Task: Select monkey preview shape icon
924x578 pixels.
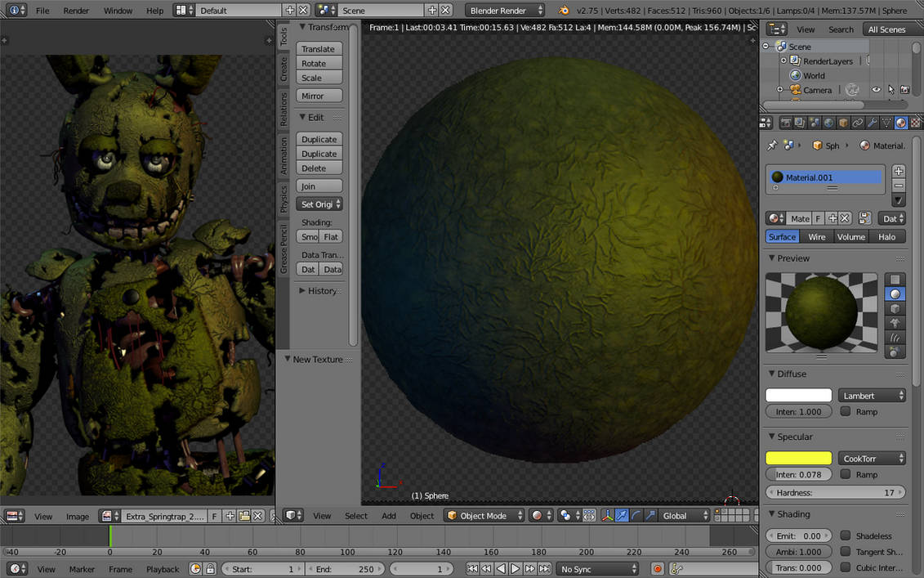Action: (895, 323)
